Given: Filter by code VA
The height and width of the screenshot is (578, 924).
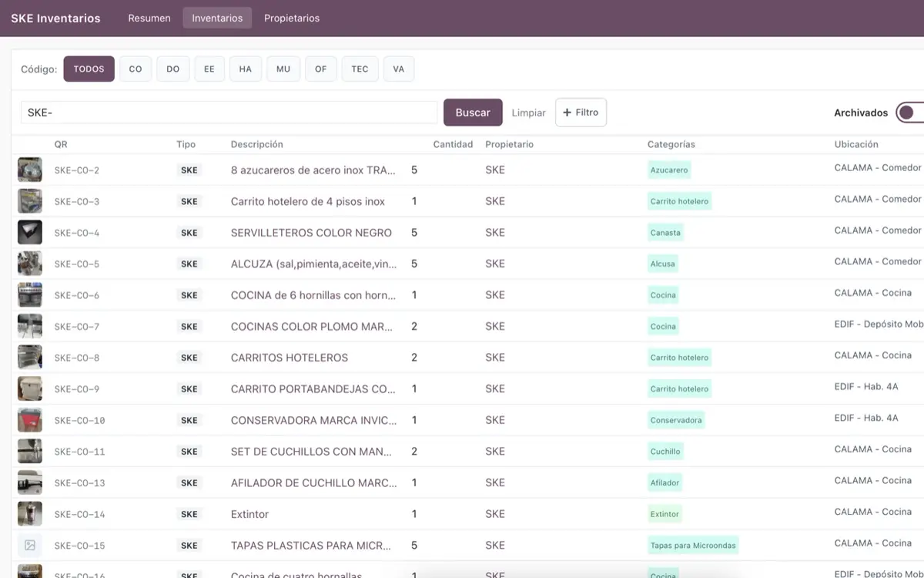Looking at the screenshot, I should 399,69.
